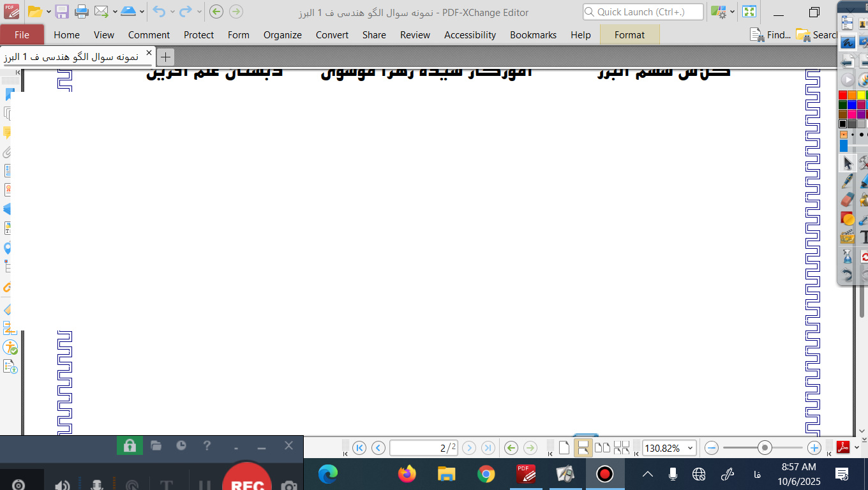Pick the red color swatch in palette

pyautogui.click(x=842, y=95)
